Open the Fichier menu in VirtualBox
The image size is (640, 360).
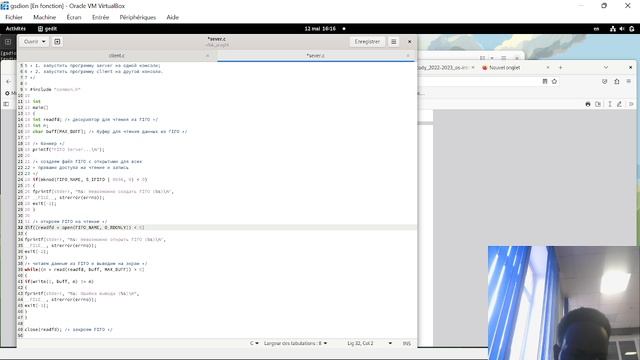coord(14,17)
